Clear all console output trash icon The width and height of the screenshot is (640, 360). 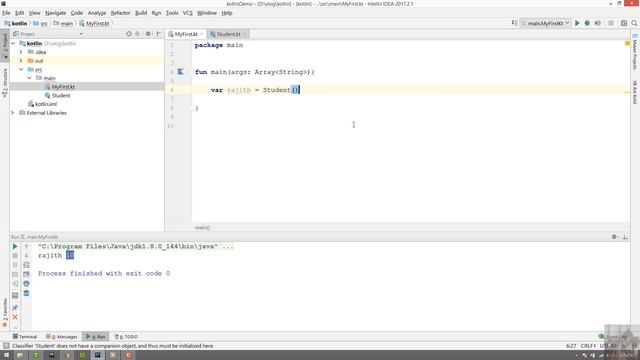pyautogui.click(x=26, y=293)
